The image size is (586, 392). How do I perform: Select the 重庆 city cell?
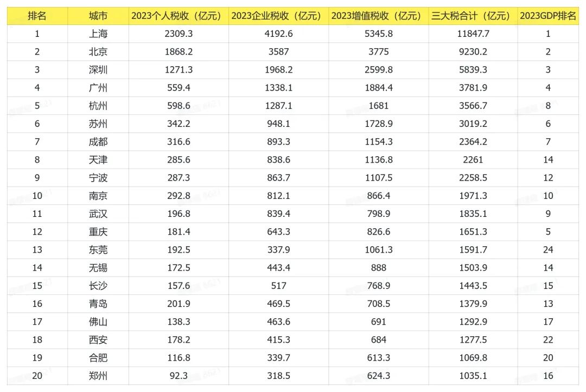98,232
